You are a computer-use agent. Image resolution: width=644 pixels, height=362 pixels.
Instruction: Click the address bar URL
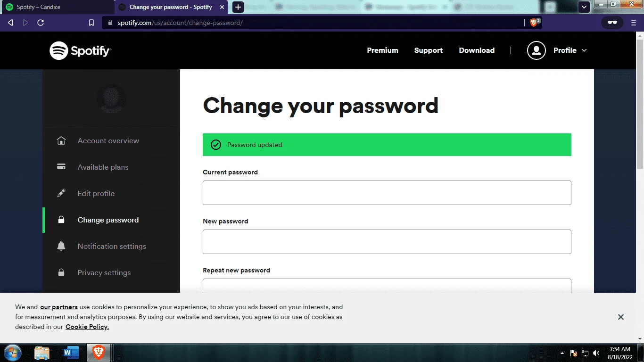(x=180, y=23)
